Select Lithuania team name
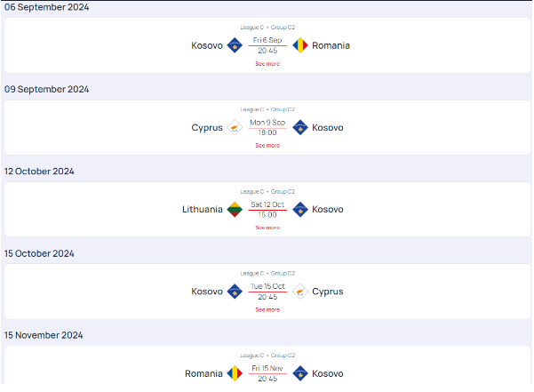The height and width of the screenshot is (392, 534). click(x=203, y=210)
